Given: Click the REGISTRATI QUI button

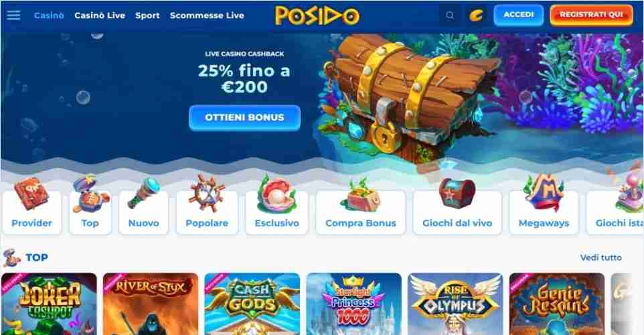Looking at the screenshot, I should [591, 15].
